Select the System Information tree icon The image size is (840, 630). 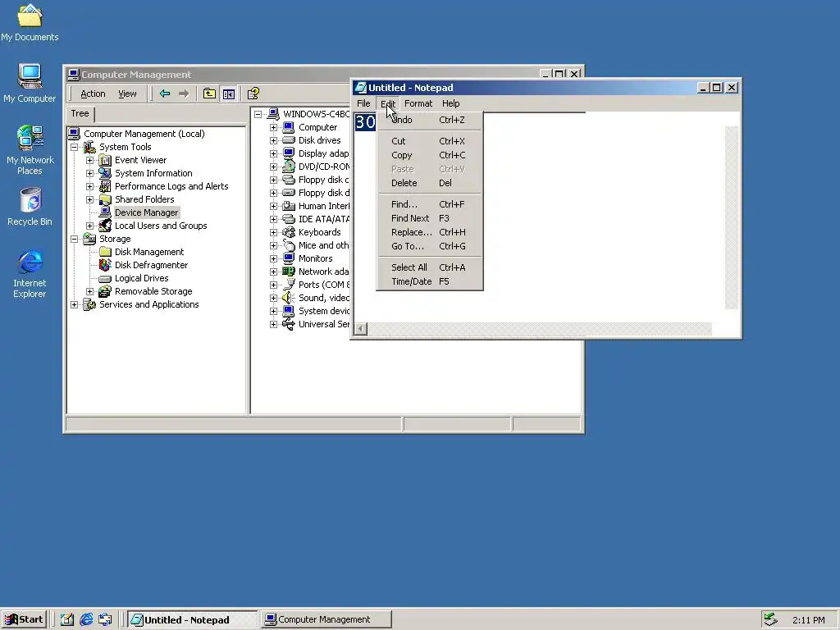(105, 173)
